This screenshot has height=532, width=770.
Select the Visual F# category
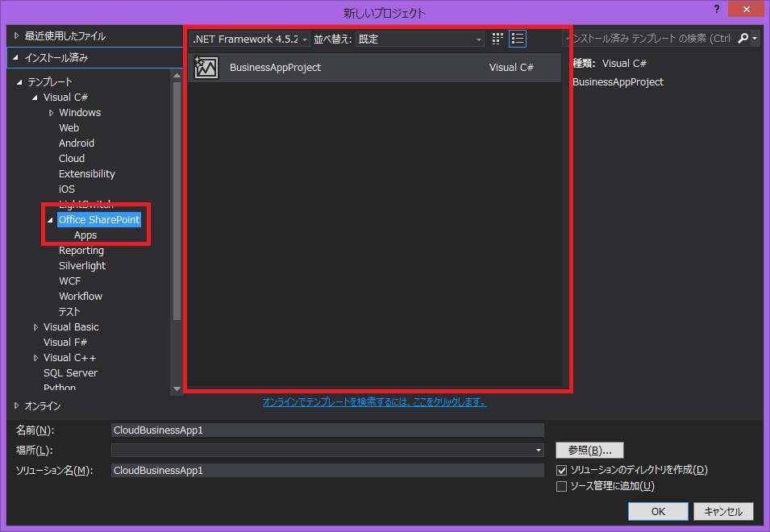click(65, 342)
